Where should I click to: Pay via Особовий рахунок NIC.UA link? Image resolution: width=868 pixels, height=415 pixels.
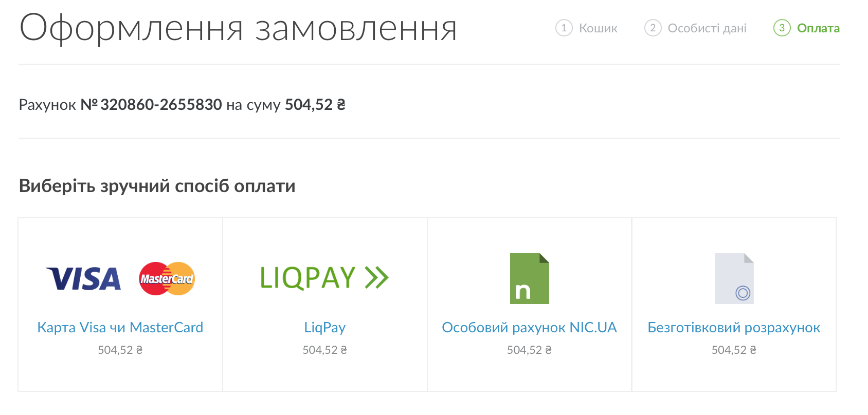[x=529, y=327]
